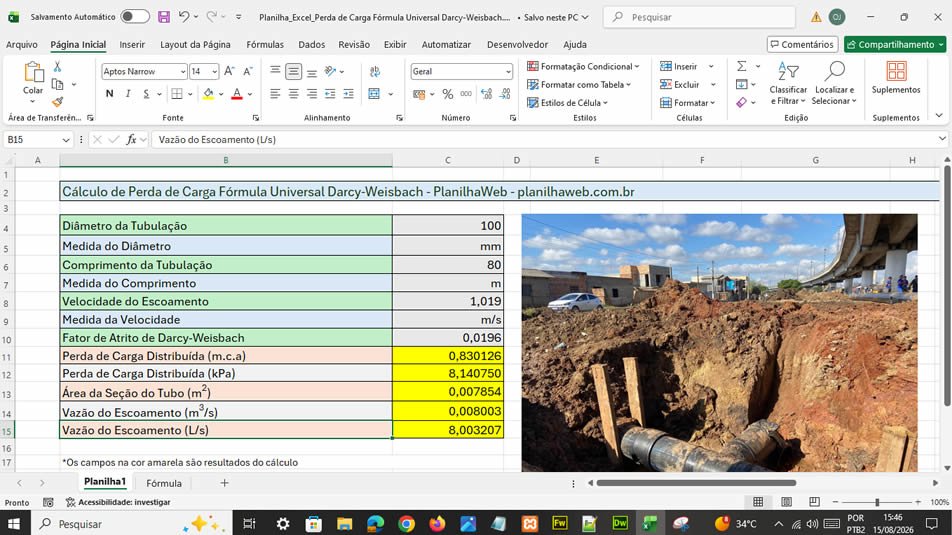
Task: Align text to the right
Action: tap(311, 94)
